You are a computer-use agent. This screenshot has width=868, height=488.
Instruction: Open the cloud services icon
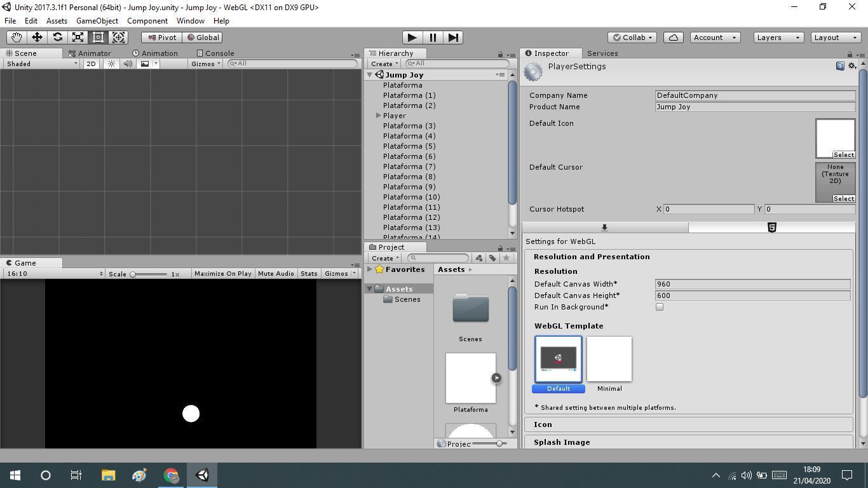tap(674, 37)
